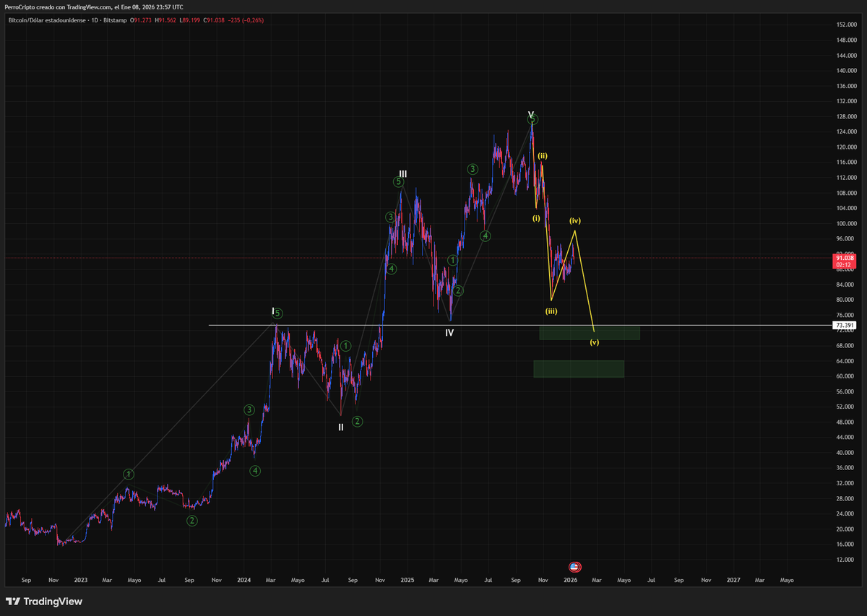
Task: Select the wave III label
Action: tap(403, 174)
